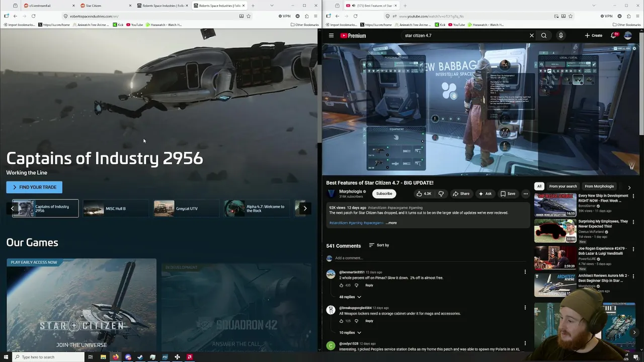Click the YouTube Create button
This screenshot has height=362, width=644.
[x=594, y=36]
